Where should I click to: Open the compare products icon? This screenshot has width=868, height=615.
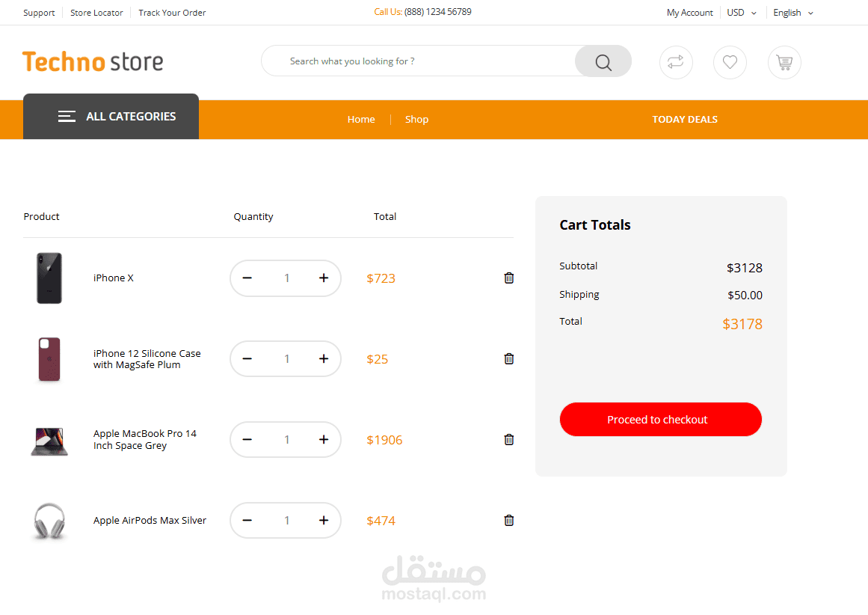pyautogui.click(x=675, y=62)
